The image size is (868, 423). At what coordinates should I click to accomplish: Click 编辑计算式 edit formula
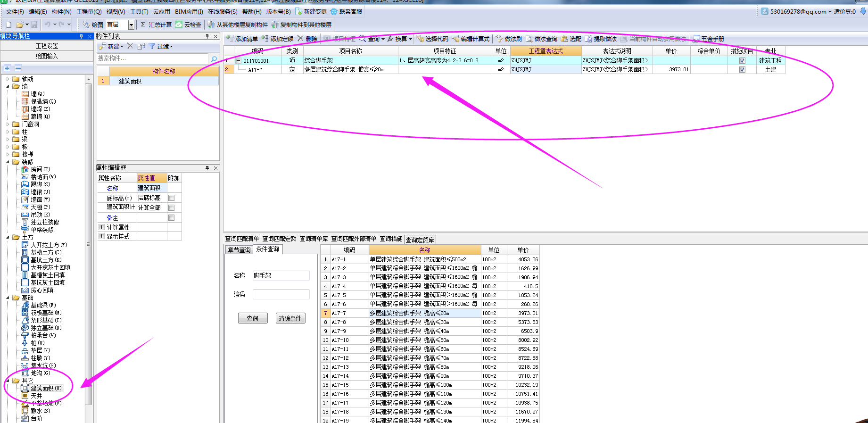coord(471,39)
